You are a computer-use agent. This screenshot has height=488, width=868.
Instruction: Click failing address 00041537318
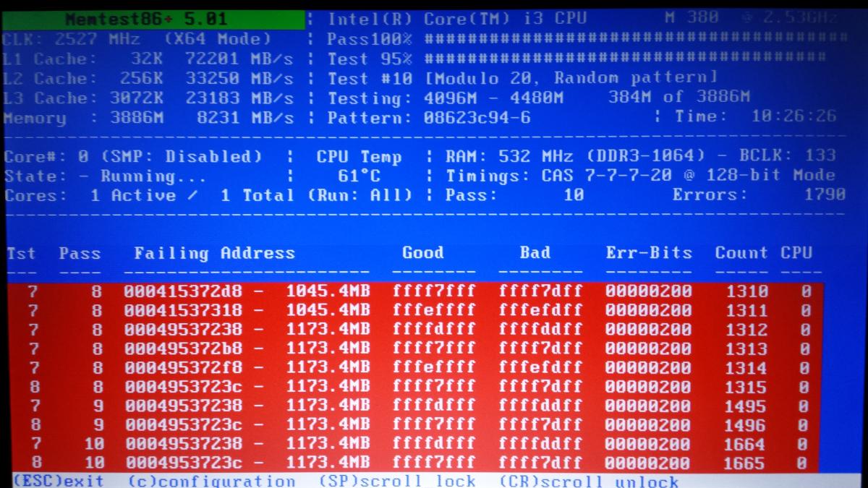183,310
